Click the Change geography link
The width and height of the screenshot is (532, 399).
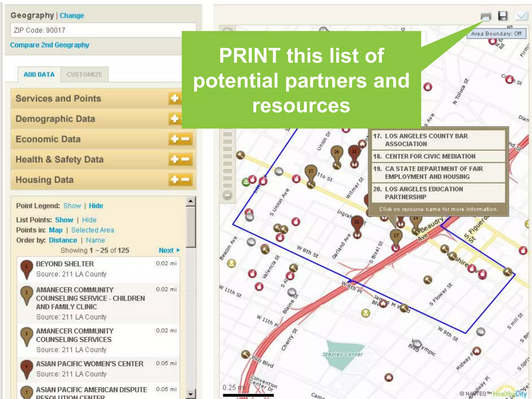click(72, 16)
